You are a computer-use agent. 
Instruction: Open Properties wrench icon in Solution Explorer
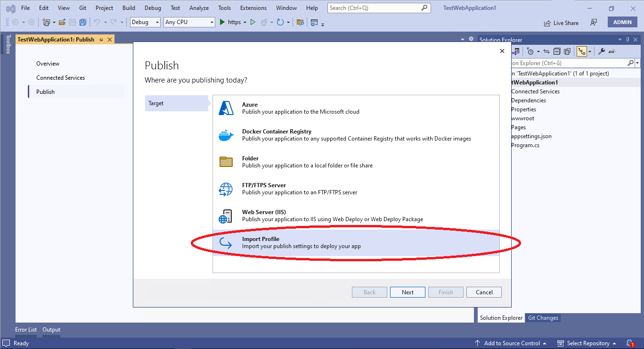pyautogui.click(x=602, y=51)
